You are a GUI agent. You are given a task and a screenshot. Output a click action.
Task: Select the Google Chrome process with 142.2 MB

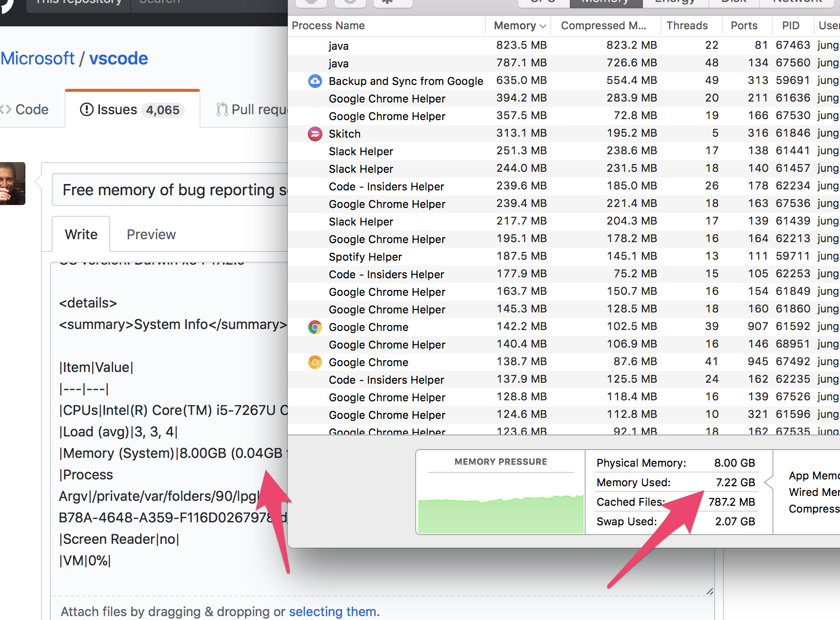[564, 327]
